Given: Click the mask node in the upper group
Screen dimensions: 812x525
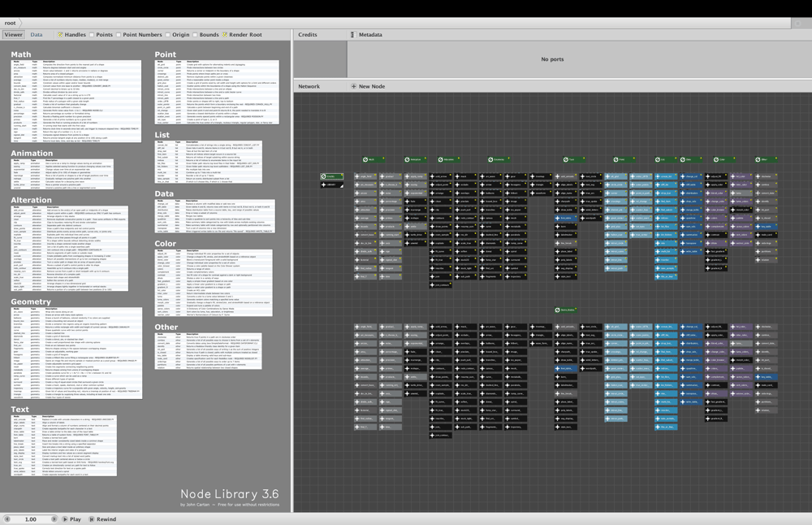Looking at the screenshot, I should pos(465,176).
